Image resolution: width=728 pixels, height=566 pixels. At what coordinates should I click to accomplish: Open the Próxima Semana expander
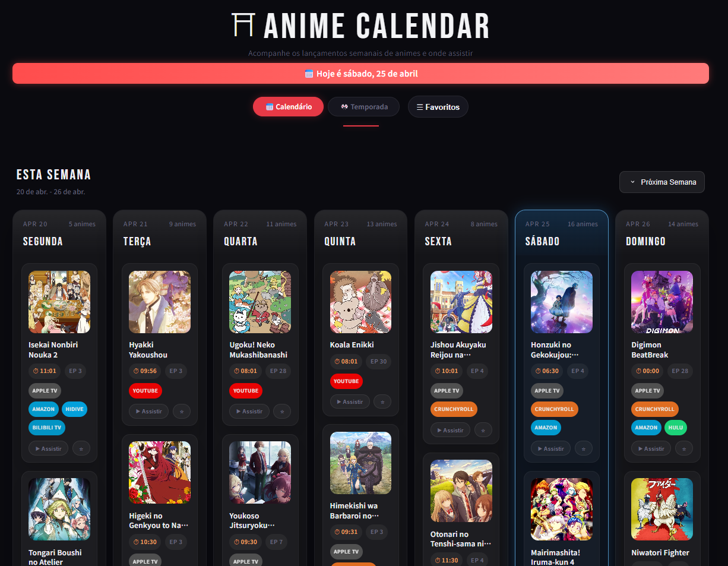click(662, 182)
